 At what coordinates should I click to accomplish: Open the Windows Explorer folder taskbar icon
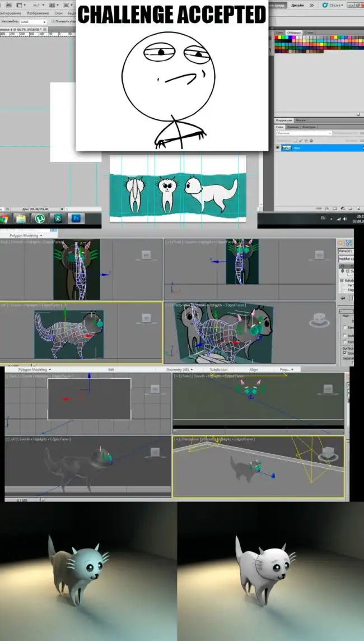click(x=21, y=219)
